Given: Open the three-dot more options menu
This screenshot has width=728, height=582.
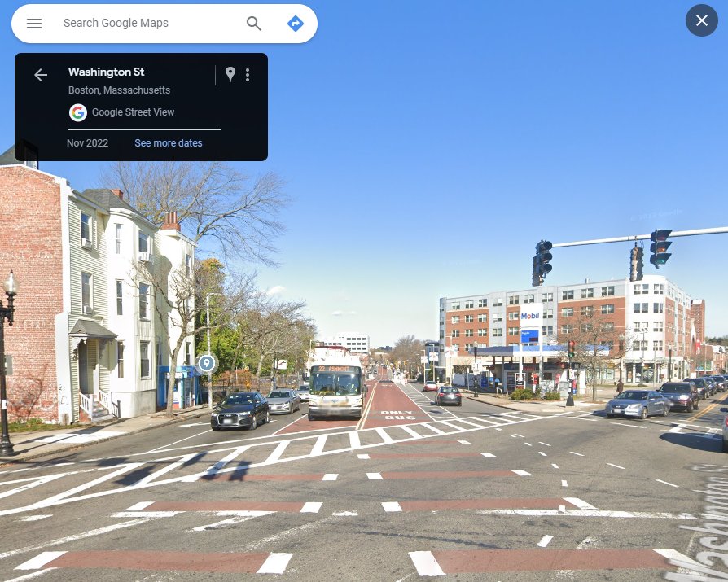Looking at the screenshot, I should pos(248,75).
